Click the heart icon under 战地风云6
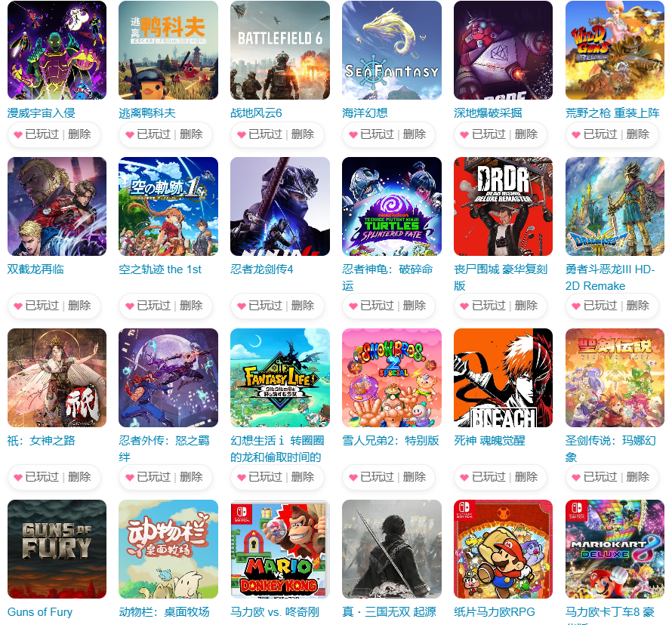 [x=242, y=135]
